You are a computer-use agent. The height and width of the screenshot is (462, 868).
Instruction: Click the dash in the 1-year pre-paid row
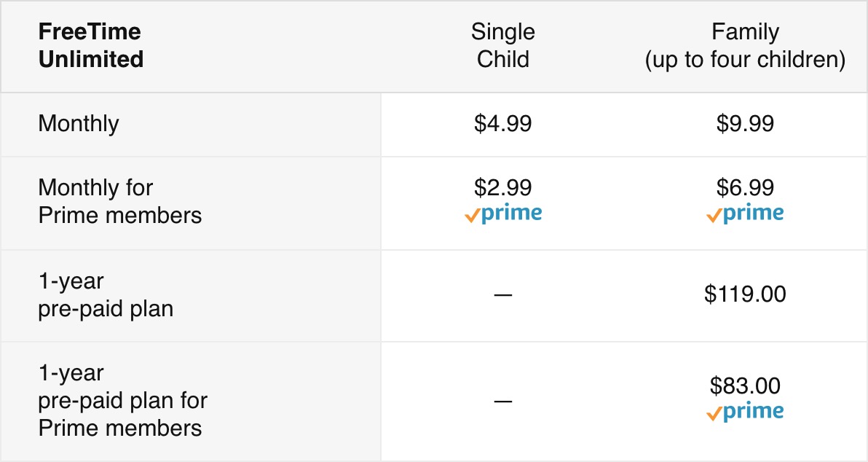click(503, 295)
